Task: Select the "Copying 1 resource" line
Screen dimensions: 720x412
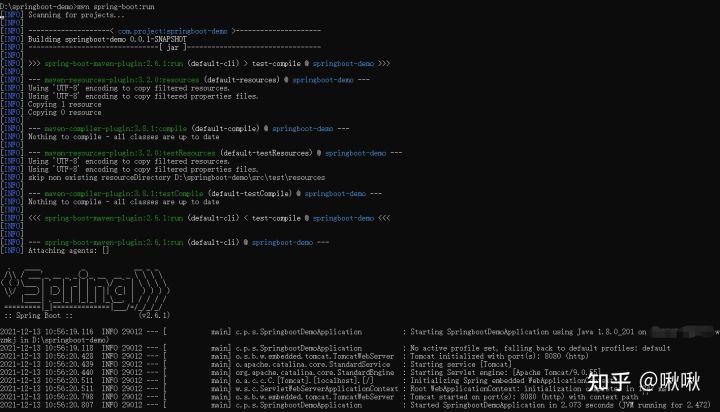Action: pos(65,104)
